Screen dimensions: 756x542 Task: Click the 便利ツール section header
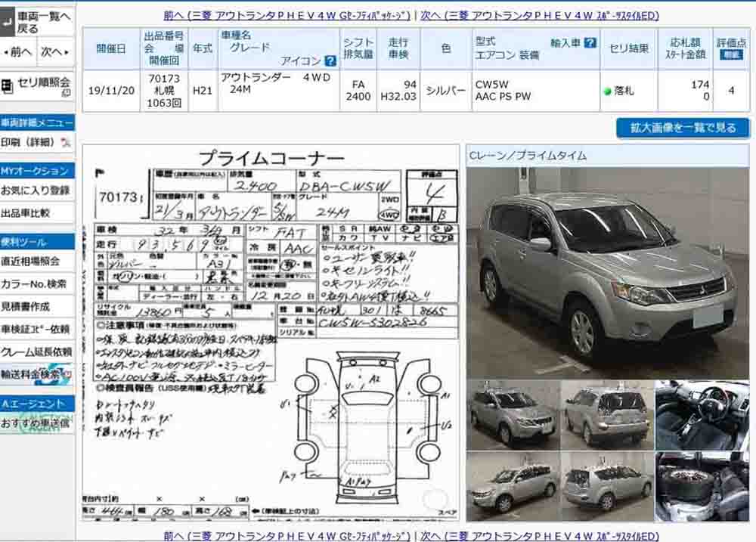click(37, 242)
